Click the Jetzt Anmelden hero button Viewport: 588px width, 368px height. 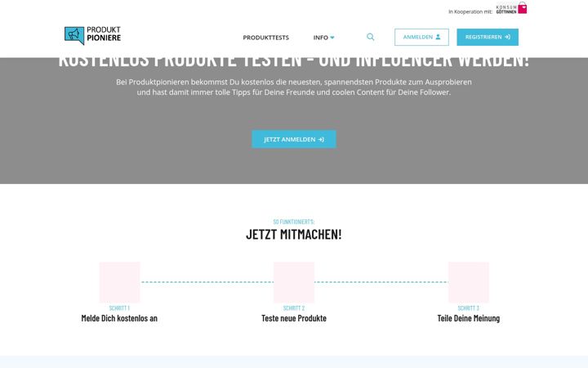(294, 139)
